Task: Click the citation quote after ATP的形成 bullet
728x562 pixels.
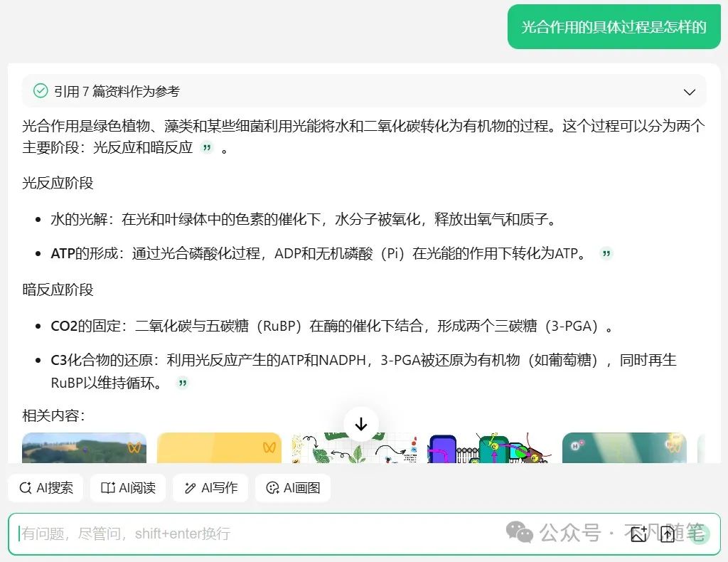Action: 605,253
